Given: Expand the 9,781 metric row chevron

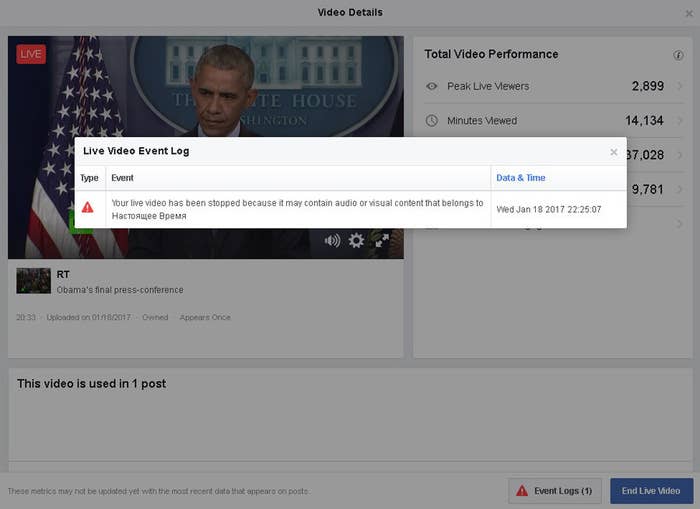Looking at the screenshot, I should 679,189.
